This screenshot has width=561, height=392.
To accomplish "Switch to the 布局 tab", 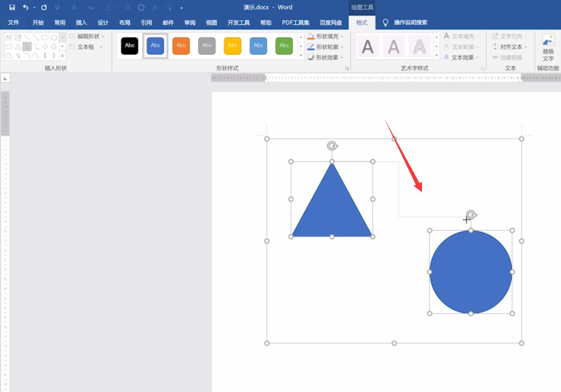I will 125,22.
